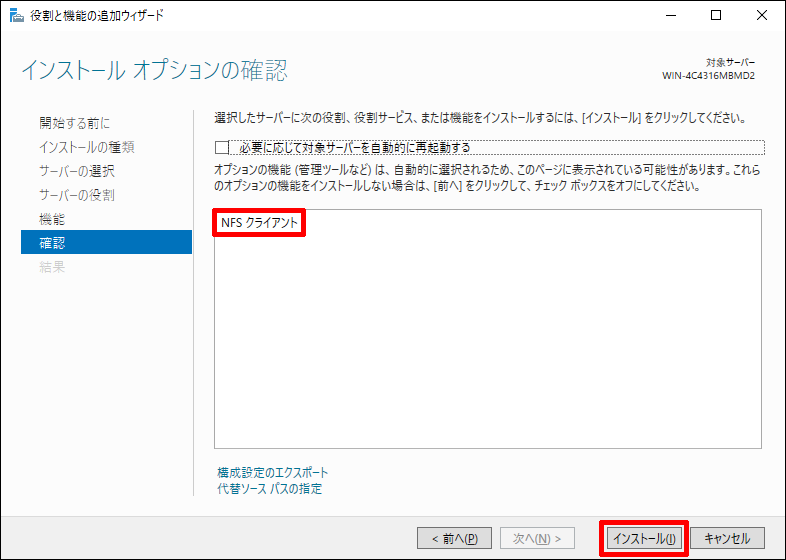Maximize the wizard window

point(716,16)
